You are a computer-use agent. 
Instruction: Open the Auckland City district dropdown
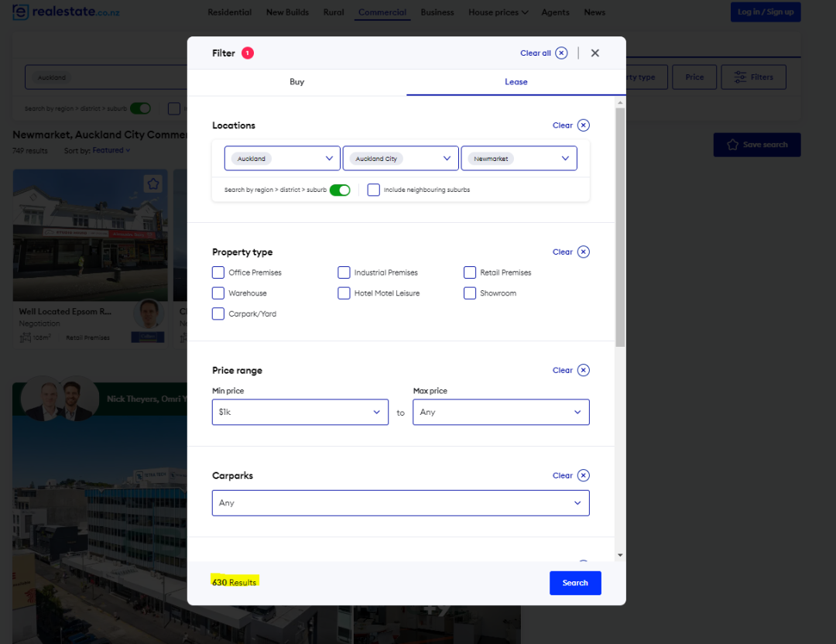(400, 159)
